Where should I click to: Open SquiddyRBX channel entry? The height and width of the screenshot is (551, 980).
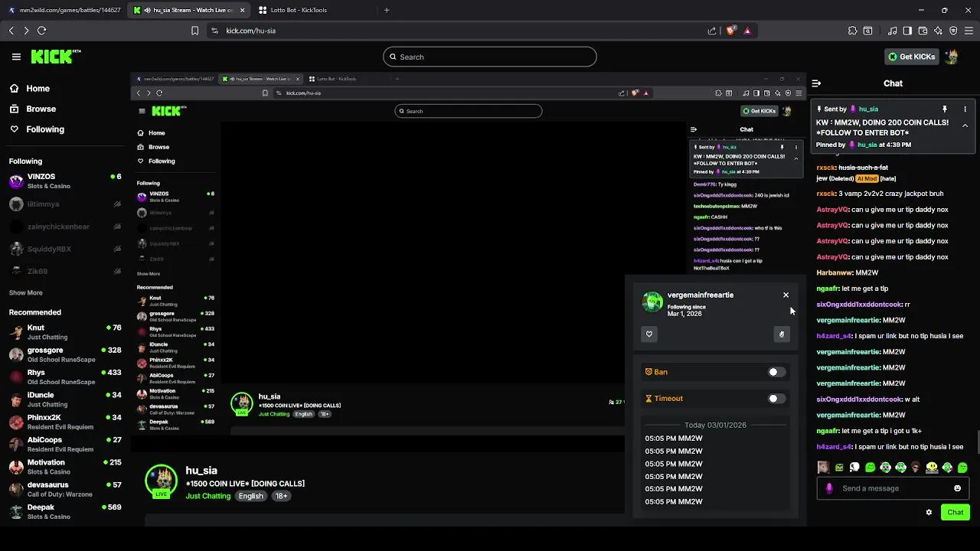(65, 249)
